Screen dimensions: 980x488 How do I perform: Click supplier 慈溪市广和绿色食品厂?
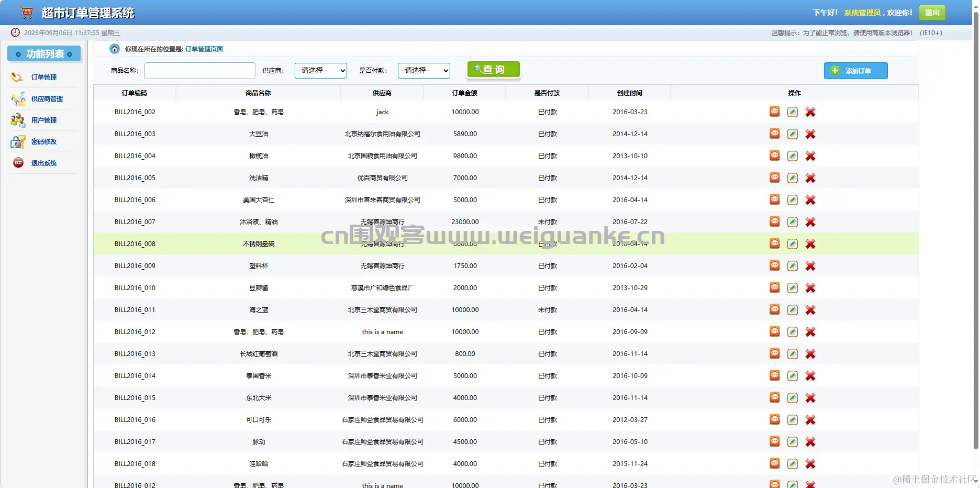[383, 287]
